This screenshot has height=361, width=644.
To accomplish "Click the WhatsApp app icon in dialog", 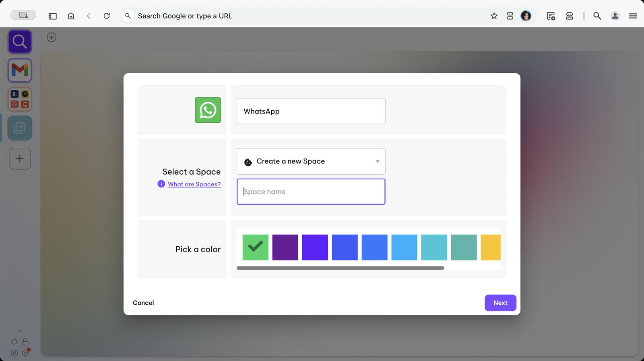I will (x=208, y=110).
